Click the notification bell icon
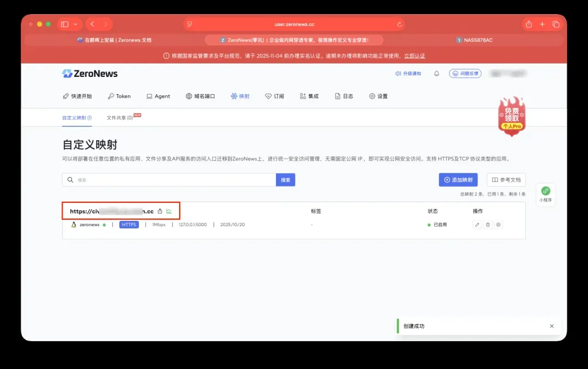The image size is (588, 369). click(x=436, y=74)
